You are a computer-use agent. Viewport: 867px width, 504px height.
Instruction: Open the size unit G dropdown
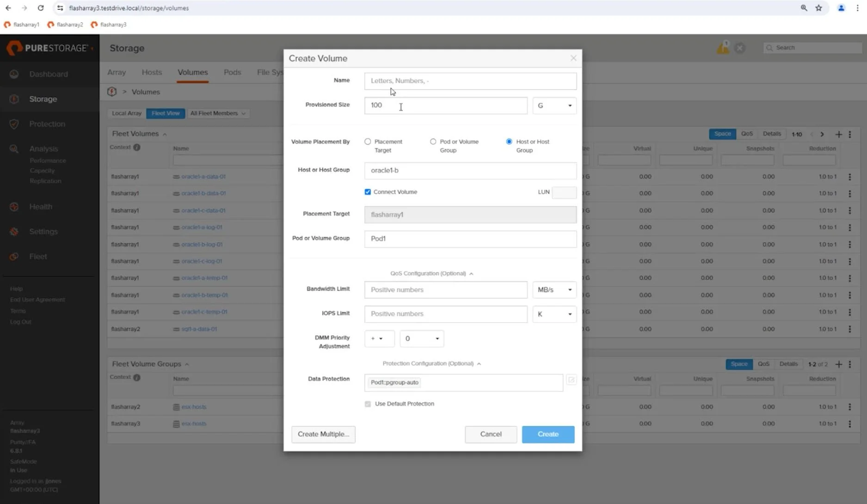click(554, 105)
